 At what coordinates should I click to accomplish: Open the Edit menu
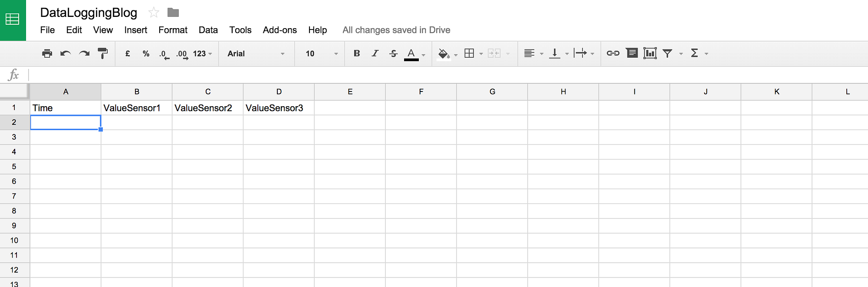point(74,30)
